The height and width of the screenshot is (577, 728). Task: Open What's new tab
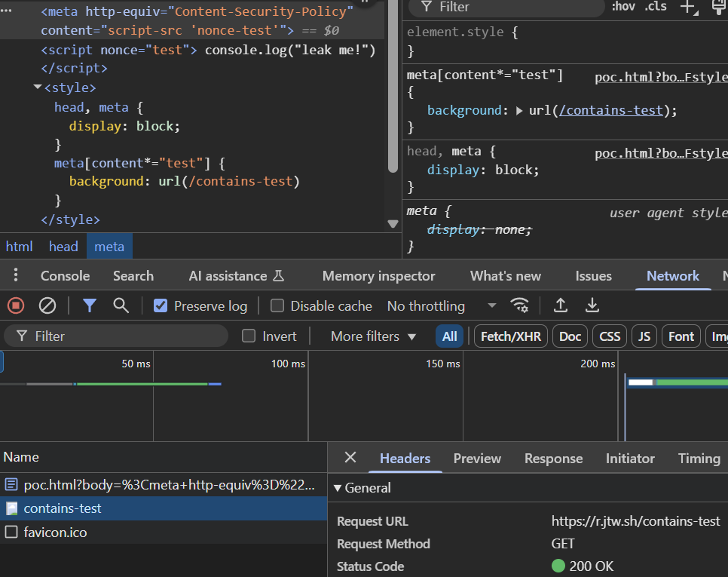[506, 276]
